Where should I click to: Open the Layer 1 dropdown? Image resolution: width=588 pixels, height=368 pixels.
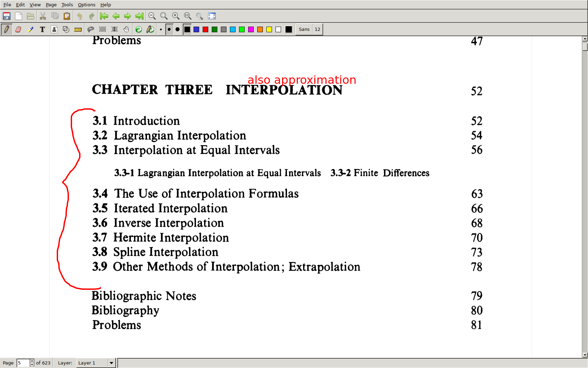coord(111,363)
